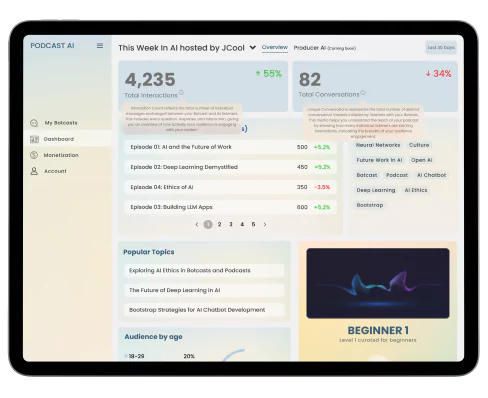Open Episode 02: Deep Learning Demystified row

click(x=230, y=167)
